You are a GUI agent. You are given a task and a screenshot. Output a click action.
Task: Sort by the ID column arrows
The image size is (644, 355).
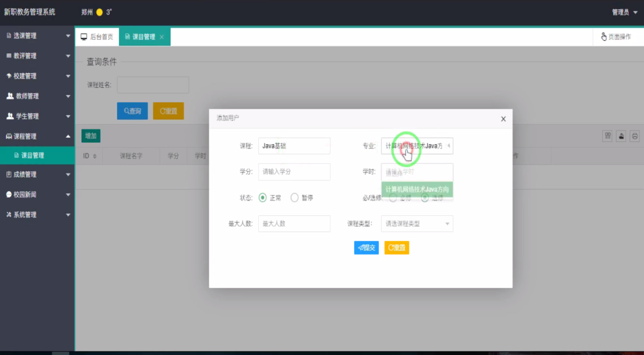coord(95,156)
